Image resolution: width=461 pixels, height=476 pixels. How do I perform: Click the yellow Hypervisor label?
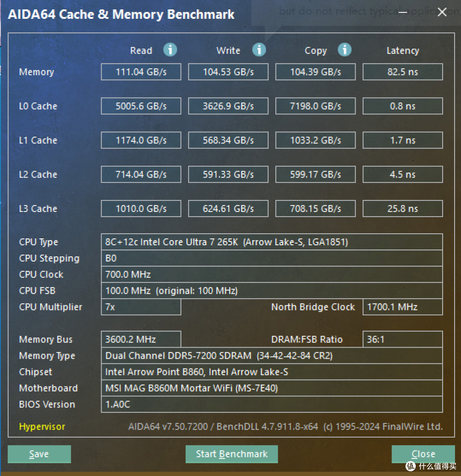coord(42,427)
